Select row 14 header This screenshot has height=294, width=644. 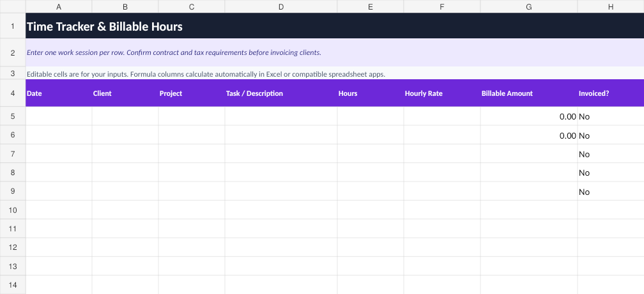[13, 285]
